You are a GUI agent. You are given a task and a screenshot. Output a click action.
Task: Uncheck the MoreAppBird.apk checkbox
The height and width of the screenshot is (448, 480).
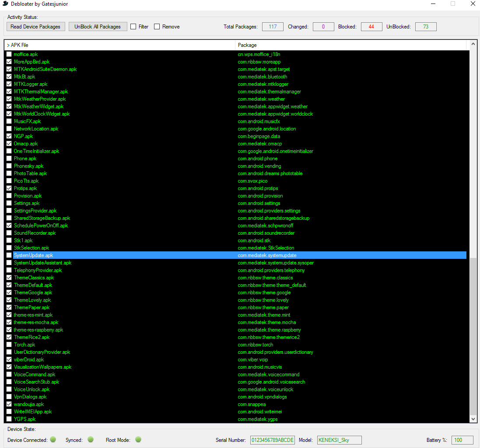pyautogui.click(x=9, y=62)
